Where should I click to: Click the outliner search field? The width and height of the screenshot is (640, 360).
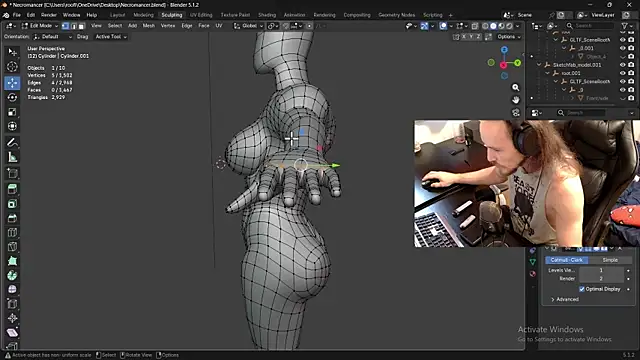589,26
